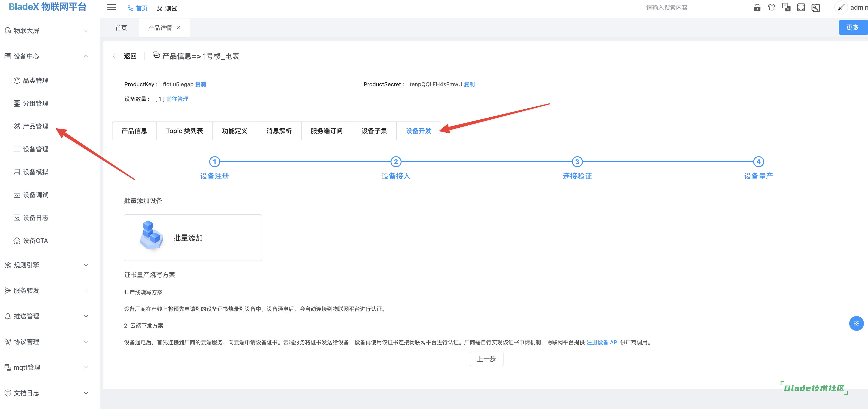
Task: Click the 上一步 button
Action: tap(486, 359)
